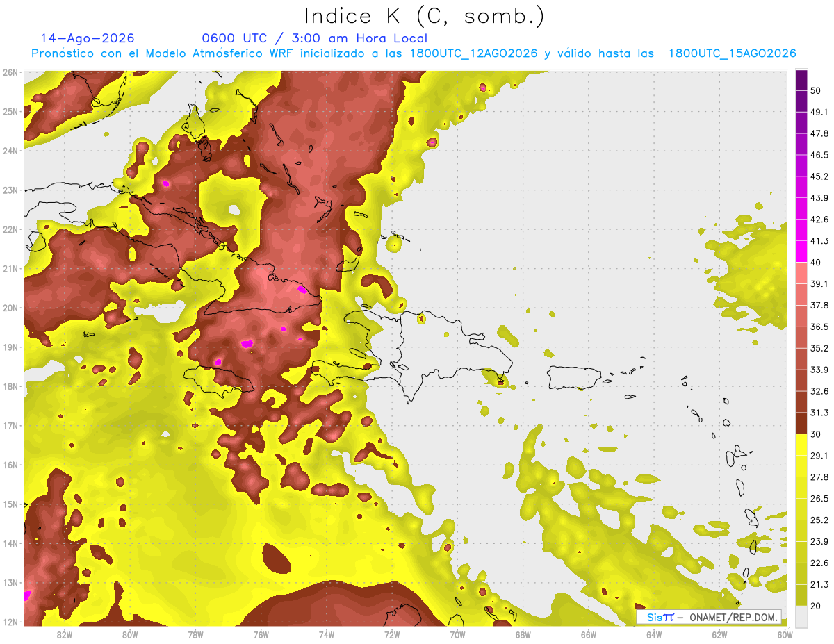The height and width of the screenshot is (644, 834).
Task: Click the legend value "30"
Action: click(x=816, y=434)
